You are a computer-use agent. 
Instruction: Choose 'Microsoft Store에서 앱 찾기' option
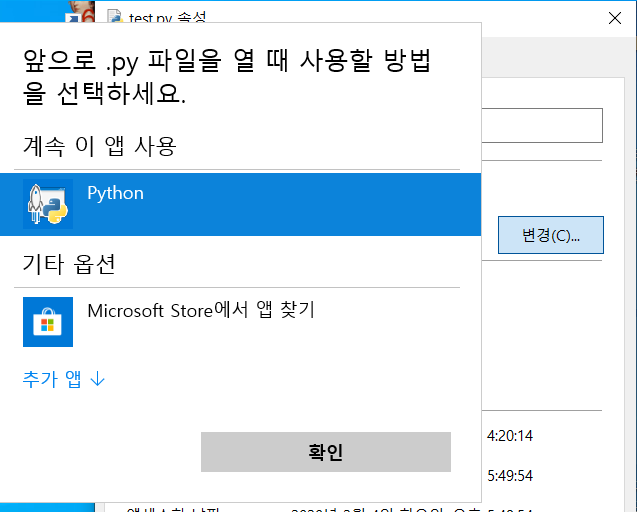[x=240, y=322]
